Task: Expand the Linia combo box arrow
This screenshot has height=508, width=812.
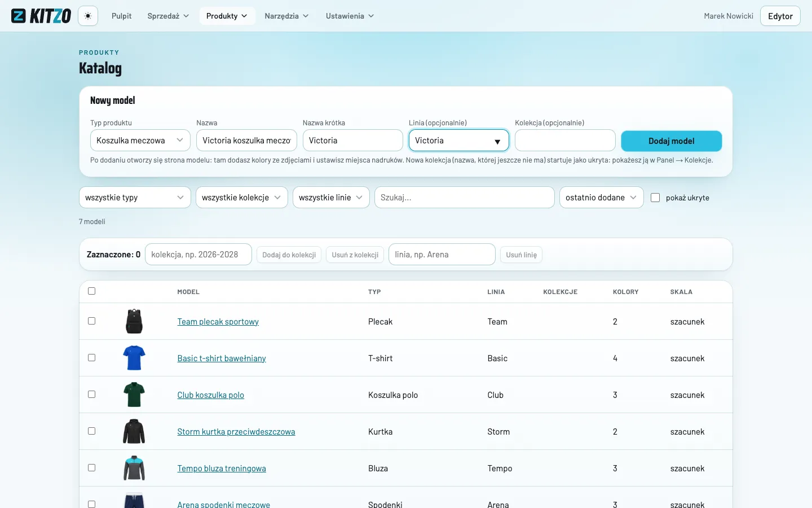Action: tap(497, 141)
